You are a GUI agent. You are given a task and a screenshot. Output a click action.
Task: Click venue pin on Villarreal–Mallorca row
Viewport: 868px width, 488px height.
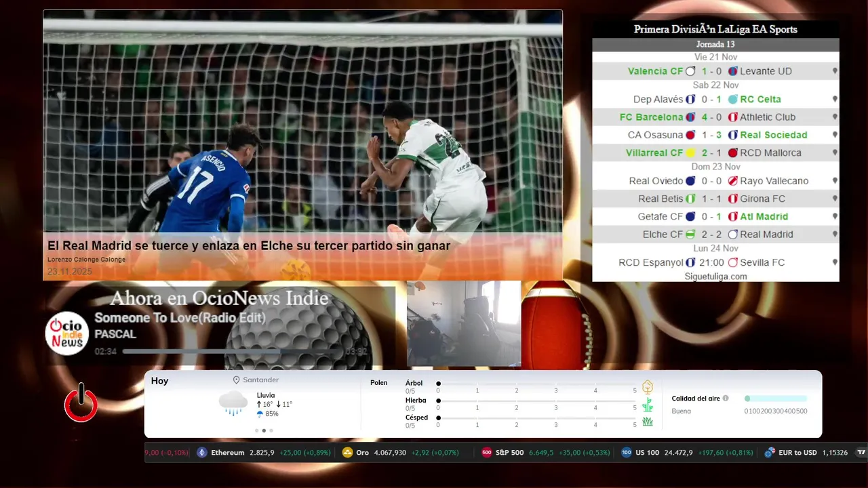coord(835,153)
